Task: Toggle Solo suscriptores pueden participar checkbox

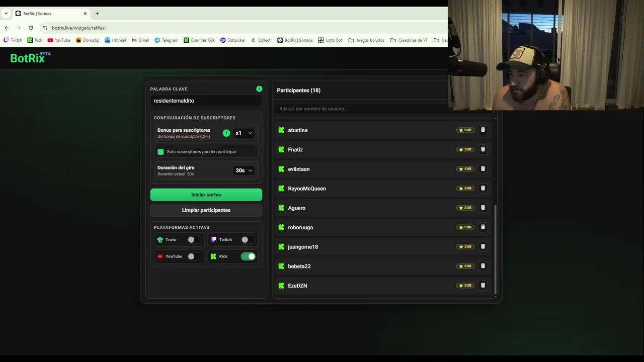Action: point(160,152)
